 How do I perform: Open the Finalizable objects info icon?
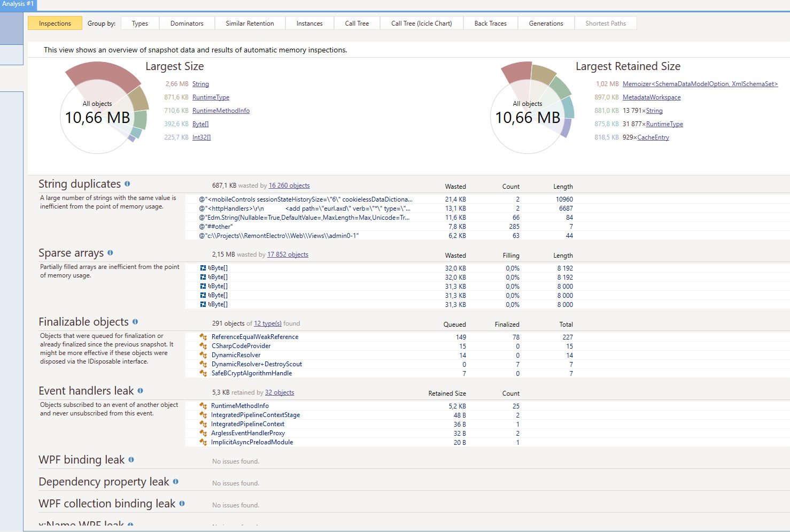click(135, 321)
